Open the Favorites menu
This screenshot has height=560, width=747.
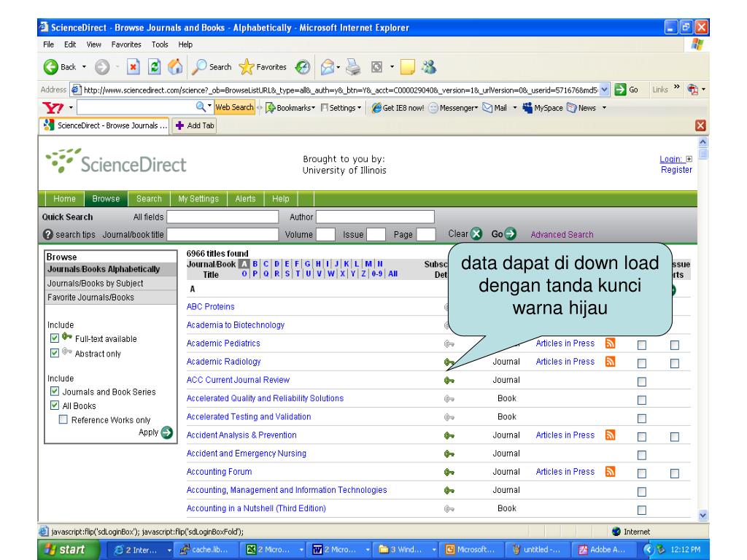(126, 44)
